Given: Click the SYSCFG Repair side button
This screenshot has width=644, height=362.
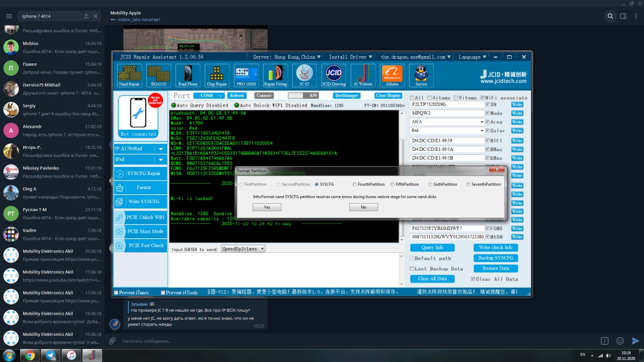Looking at the screenshot, I should 140,173.
